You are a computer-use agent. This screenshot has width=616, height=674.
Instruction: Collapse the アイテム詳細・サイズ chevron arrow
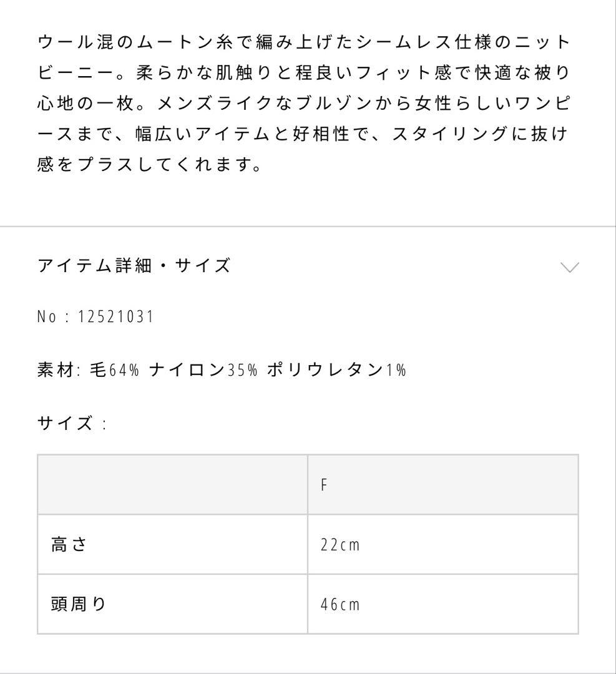569,267
